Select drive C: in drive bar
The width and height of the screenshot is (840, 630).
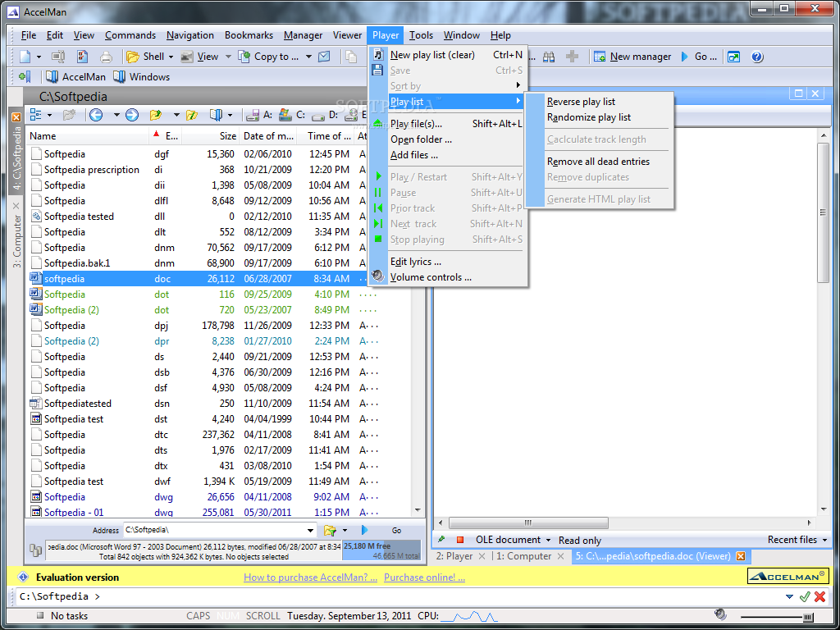pos(292,115)
